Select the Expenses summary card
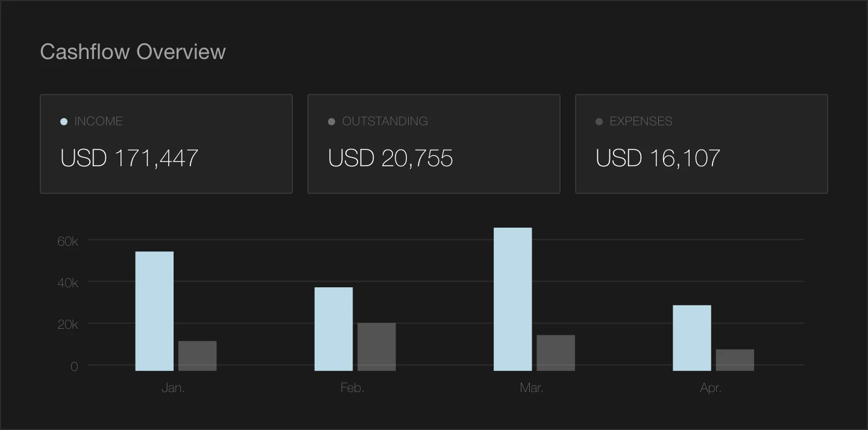 702,144
